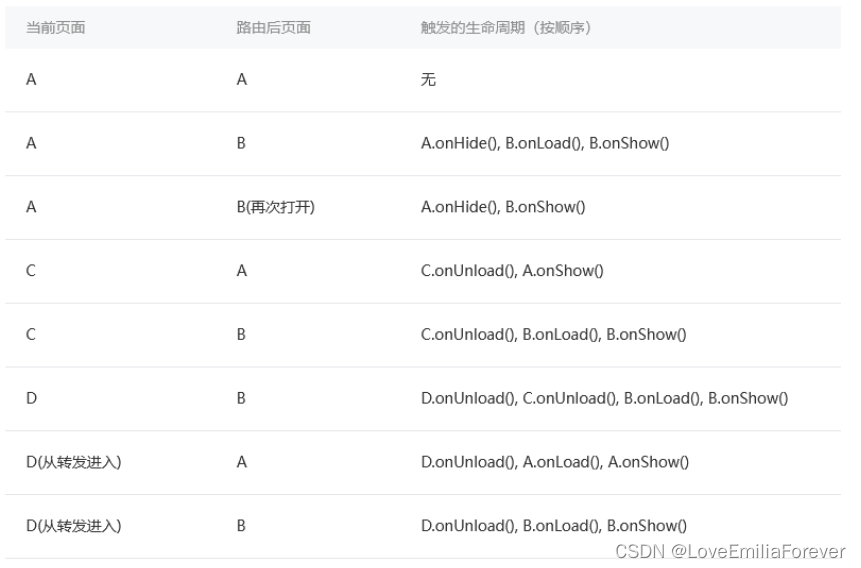Viewport: 861px width, 568px height.
Task: Click the cell C.onUnload(), A.onShow()
Action: tap(512, 271)
